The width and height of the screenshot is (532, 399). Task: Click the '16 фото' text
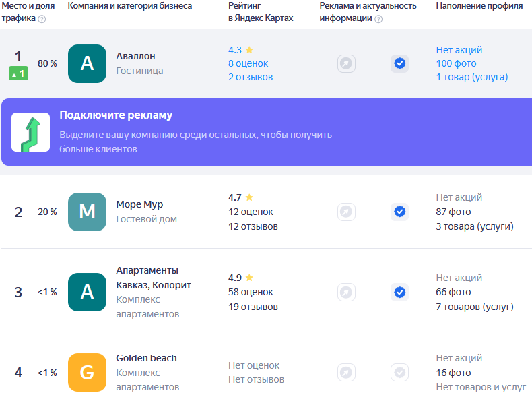(454, 373)
